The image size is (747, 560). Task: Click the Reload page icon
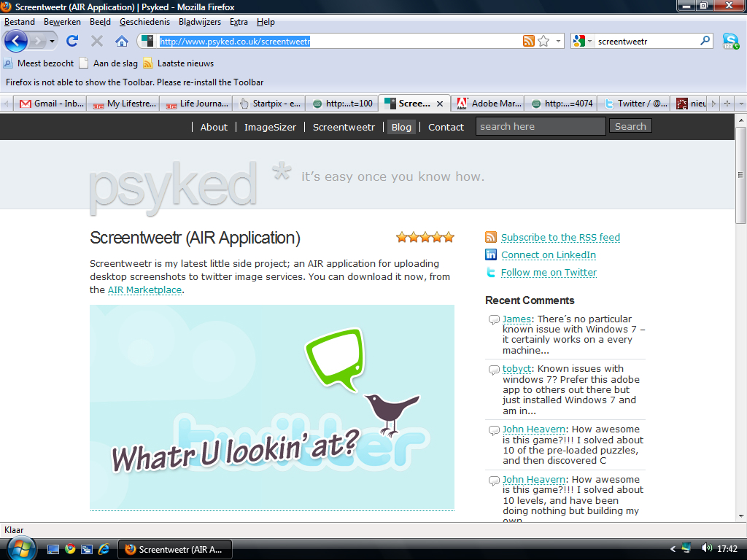coord(72,41)
